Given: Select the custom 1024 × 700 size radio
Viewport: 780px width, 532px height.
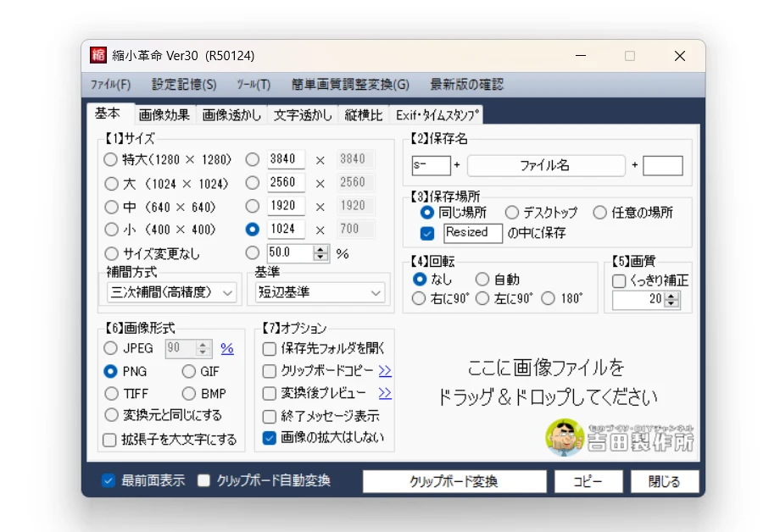Looking at the screenshot, I should pos(252,230).
